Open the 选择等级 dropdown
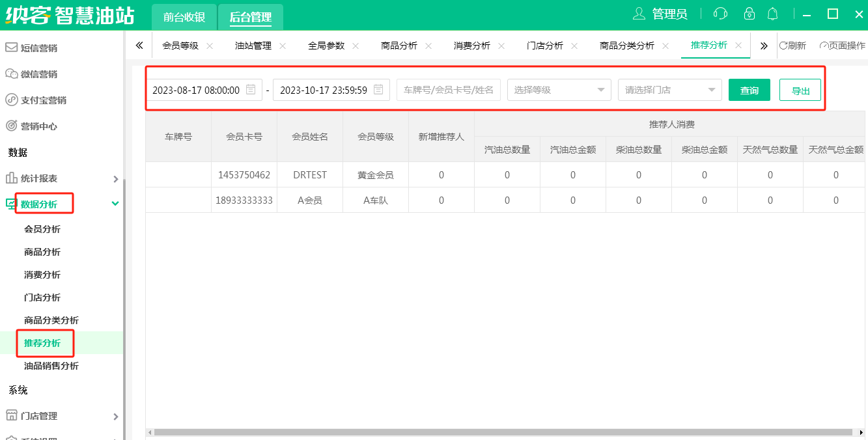Viewport: 868px width, 440px height. tap(559, 90)
